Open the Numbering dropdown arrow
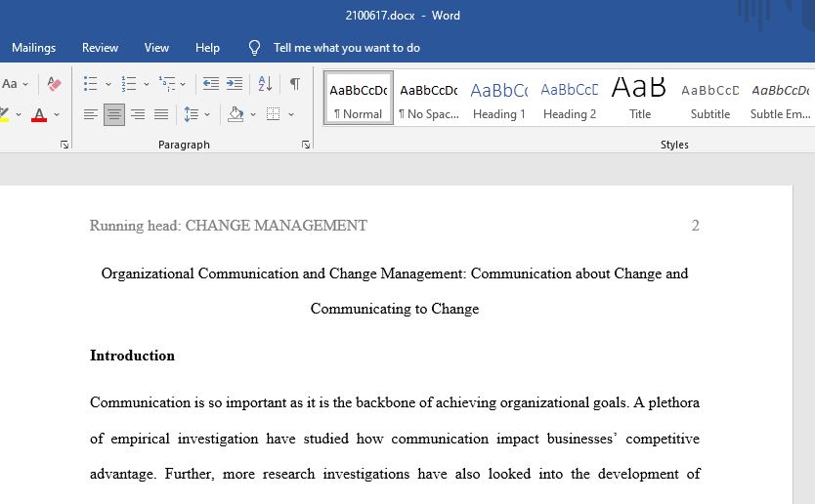This screenshot has width=815, height=504. click(147, 84)
